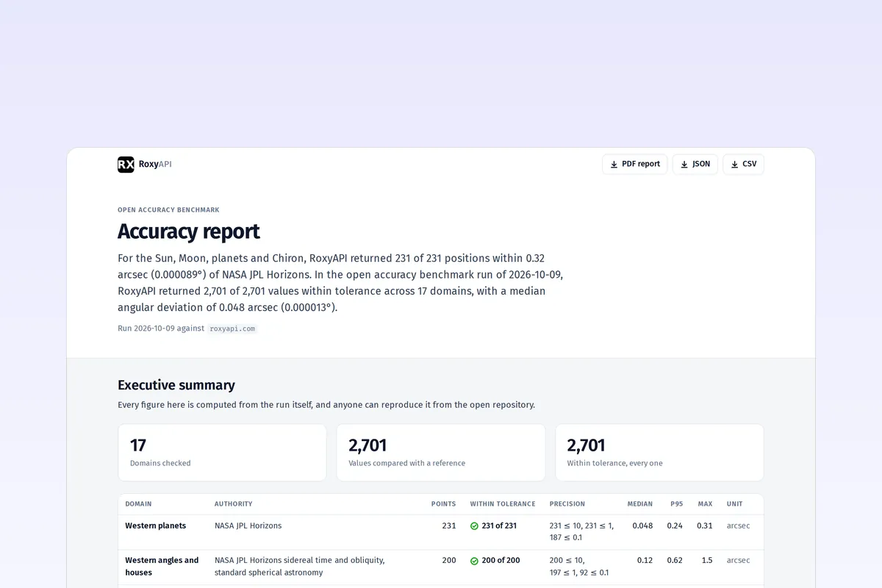Click the P95 column header
Viewport: 882px width, 588px height.
[x=676, y=504]
